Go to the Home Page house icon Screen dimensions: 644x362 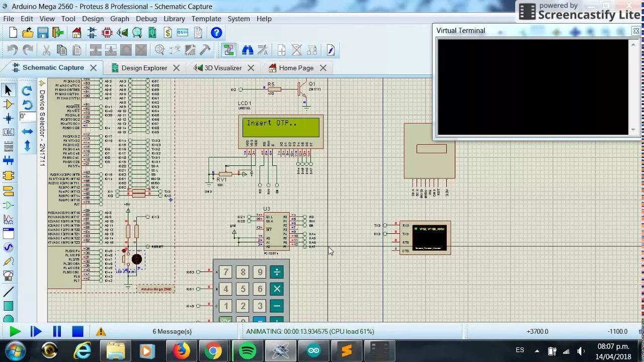point(76,33)
